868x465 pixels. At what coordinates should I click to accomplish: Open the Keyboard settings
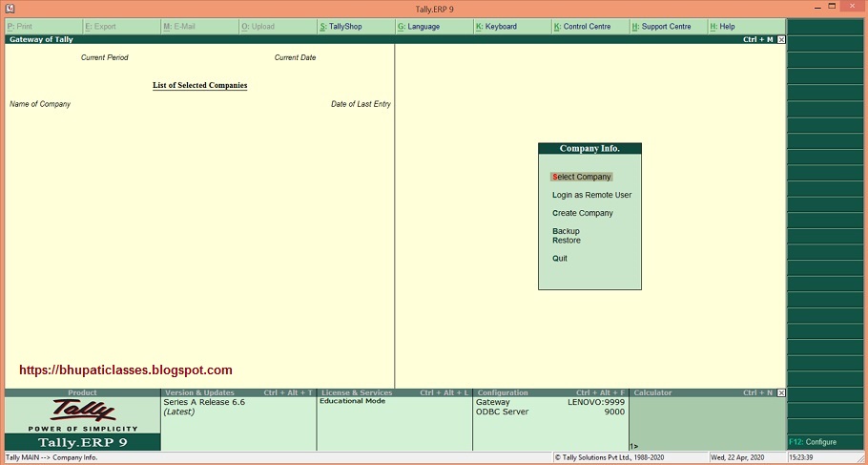coord(512,26)
